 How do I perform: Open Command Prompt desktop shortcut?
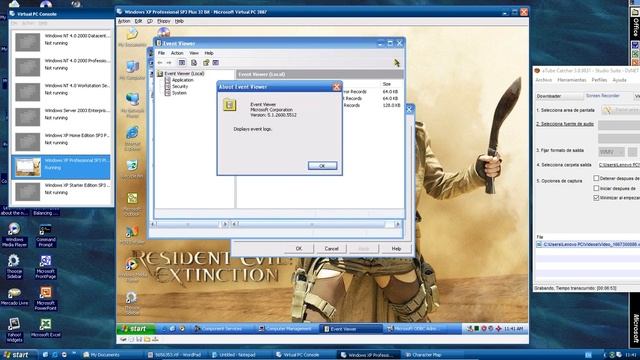pos(45,235)
